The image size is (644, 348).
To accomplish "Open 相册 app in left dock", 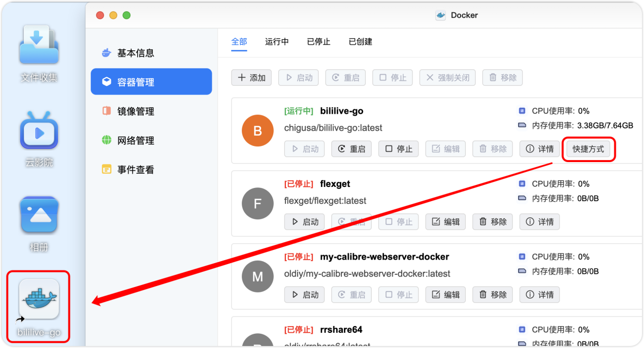I will pyautogui.click(x=38, y=215).
